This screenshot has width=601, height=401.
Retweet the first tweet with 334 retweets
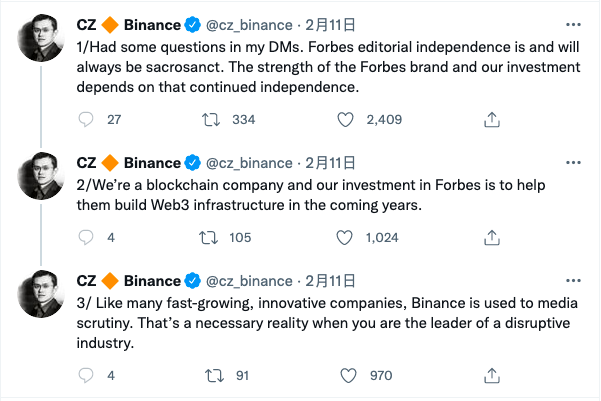[x=211, y=120]
